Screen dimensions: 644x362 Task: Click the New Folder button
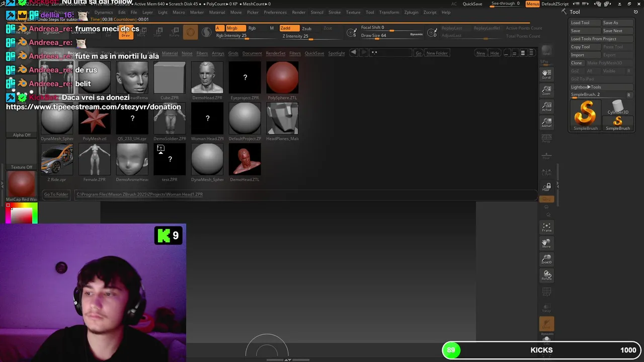click(x=437, y=53)
